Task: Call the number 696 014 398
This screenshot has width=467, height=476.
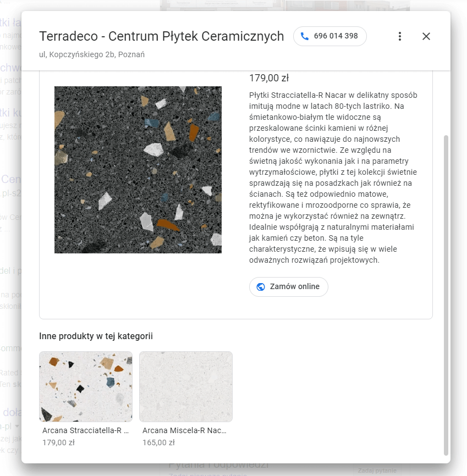Action: coord(336,36)
